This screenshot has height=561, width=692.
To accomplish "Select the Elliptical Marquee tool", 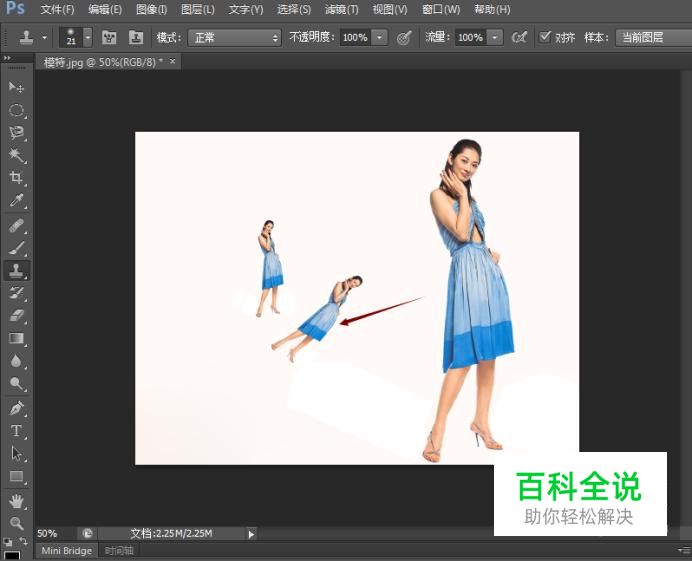I will click(x=16, y=109).
